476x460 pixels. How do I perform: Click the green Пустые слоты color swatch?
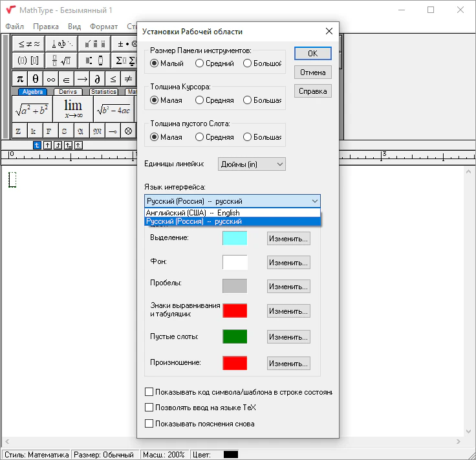[x=235, y=337]
